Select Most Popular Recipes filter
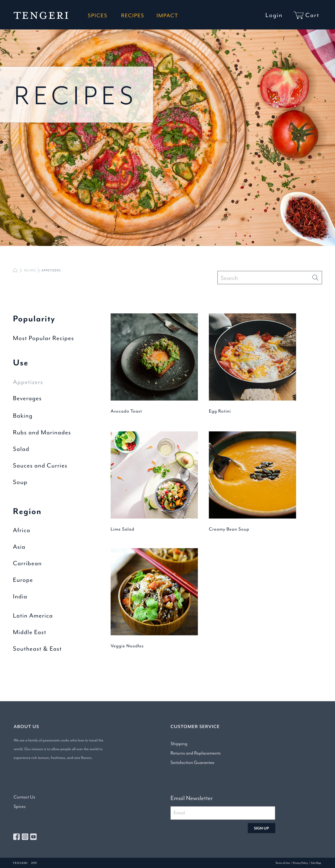The width and height of the screenshot is (335, 868). 43,338
